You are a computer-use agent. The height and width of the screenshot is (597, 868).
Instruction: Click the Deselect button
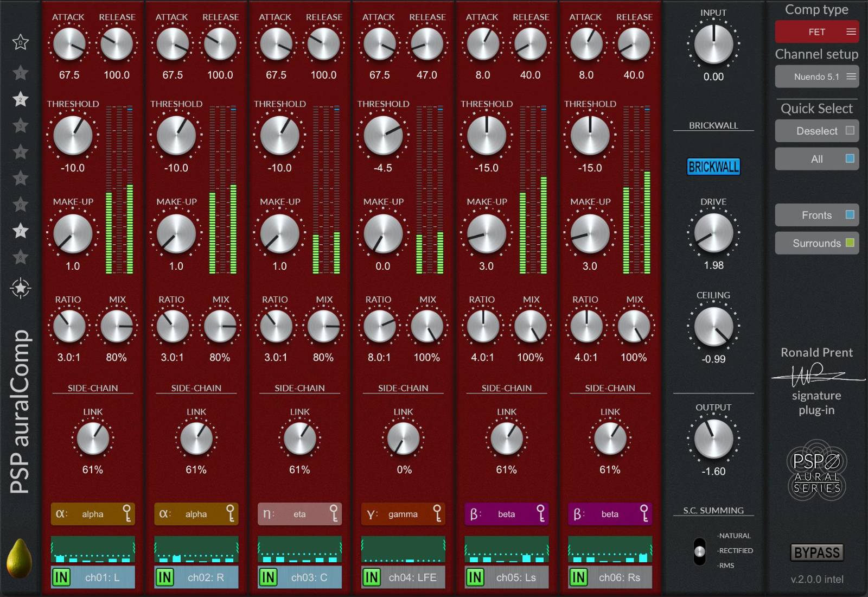[x=816, y=131]
